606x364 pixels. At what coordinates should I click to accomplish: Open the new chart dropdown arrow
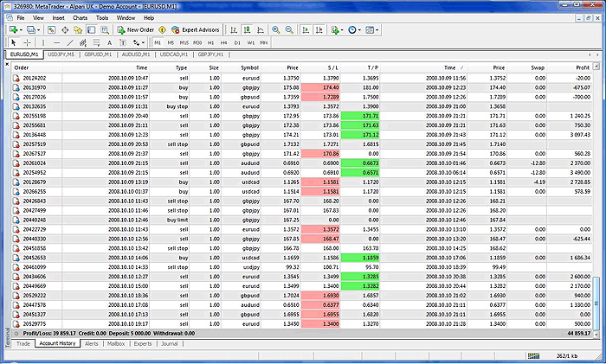pyautogui.click(x=21, y=29)
